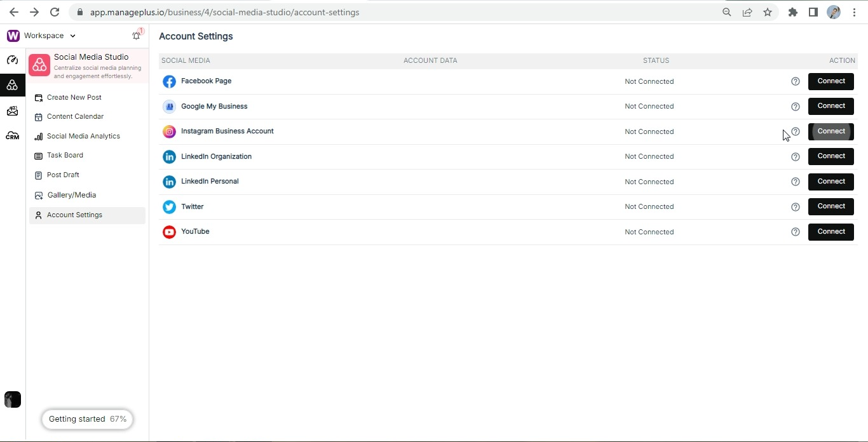Open Getting started 67% progress pill
The image size is (868, 442).
coord(87,419)
